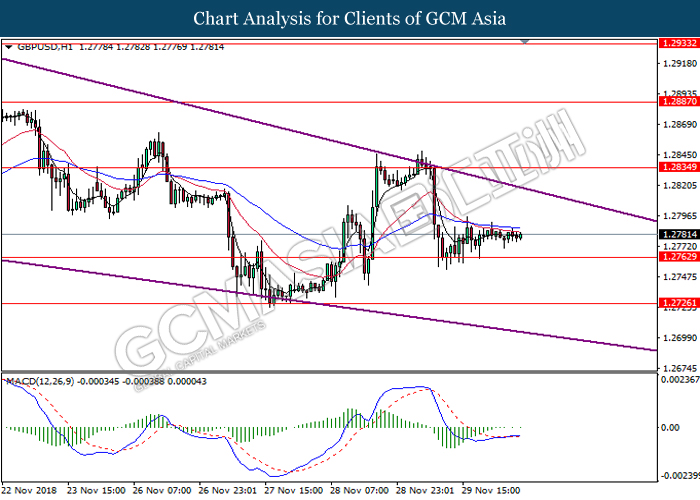Click the 1.26990 price scale value
Screen dimensions: 700x500
[680, 338]
